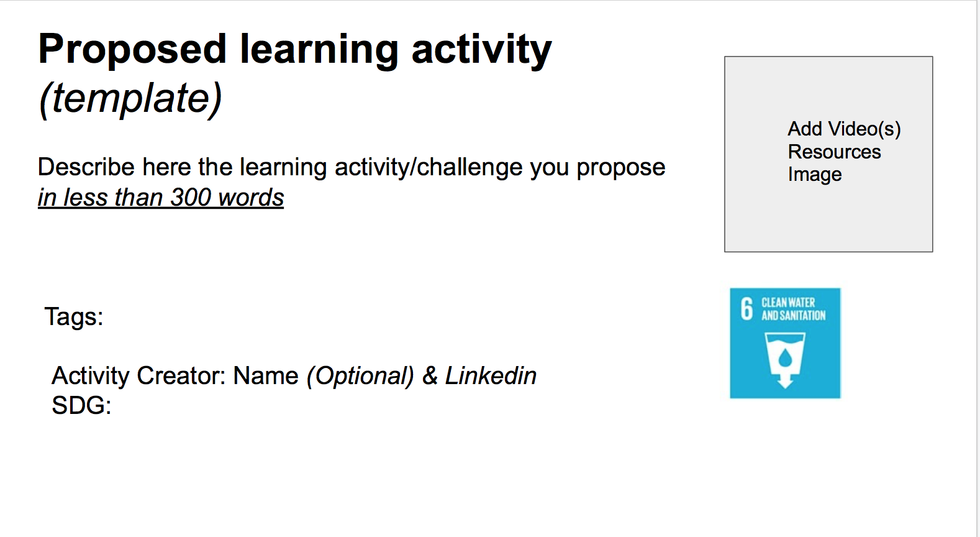Screen dimensions: 980x537
Task: Click the 'Add Video(s)' text
Action: pos(844,129)
